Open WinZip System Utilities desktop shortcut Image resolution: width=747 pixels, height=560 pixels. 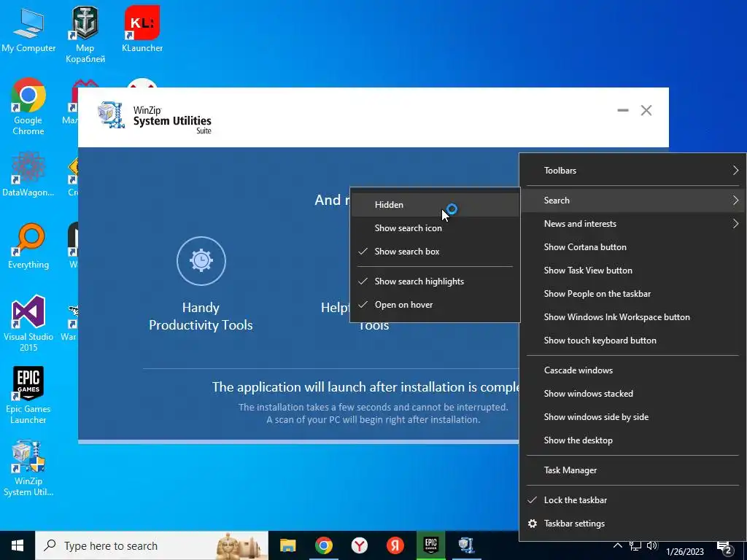(x=28, y=468)
